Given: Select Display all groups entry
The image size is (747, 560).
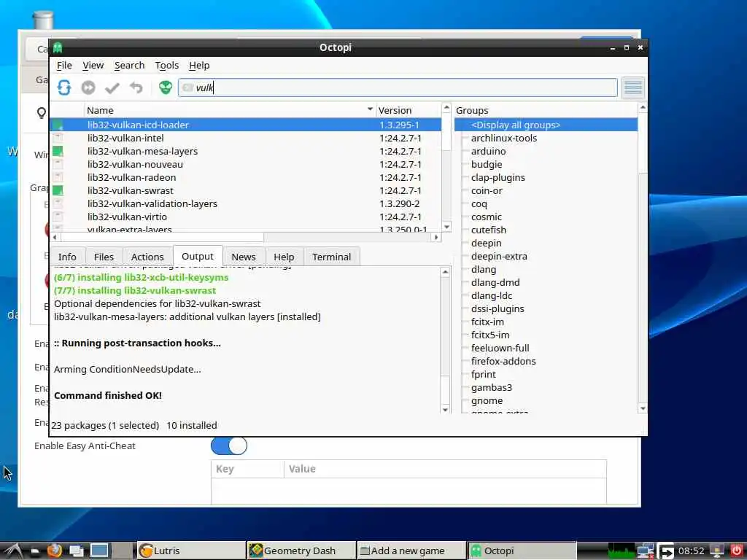Looking at the screenshot, I should 546,125.
